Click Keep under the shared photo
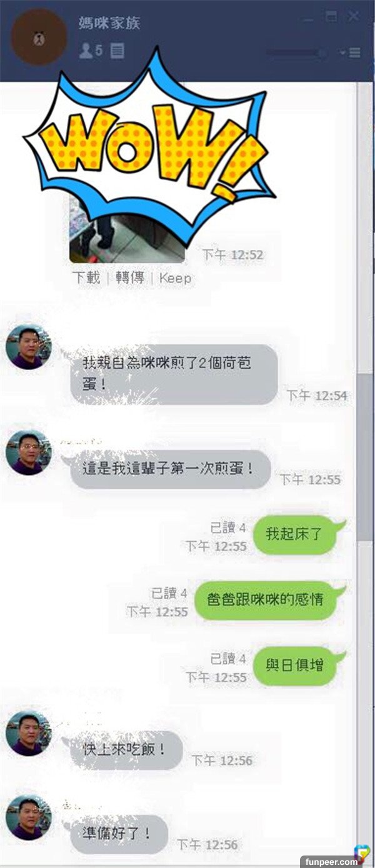375x868 pixels. point(175,278)
